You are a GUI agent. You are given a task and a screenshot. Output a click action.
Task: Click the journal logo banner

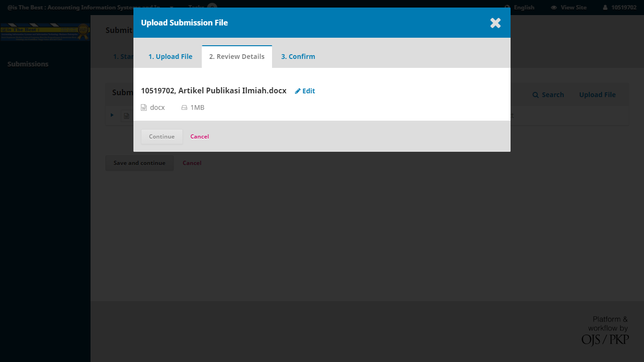pos(45,32)
